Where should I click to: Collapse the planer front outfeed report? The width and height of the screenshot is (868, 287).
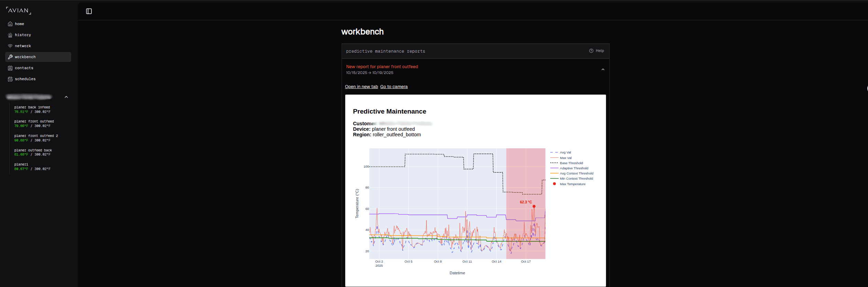pos(603,70)
